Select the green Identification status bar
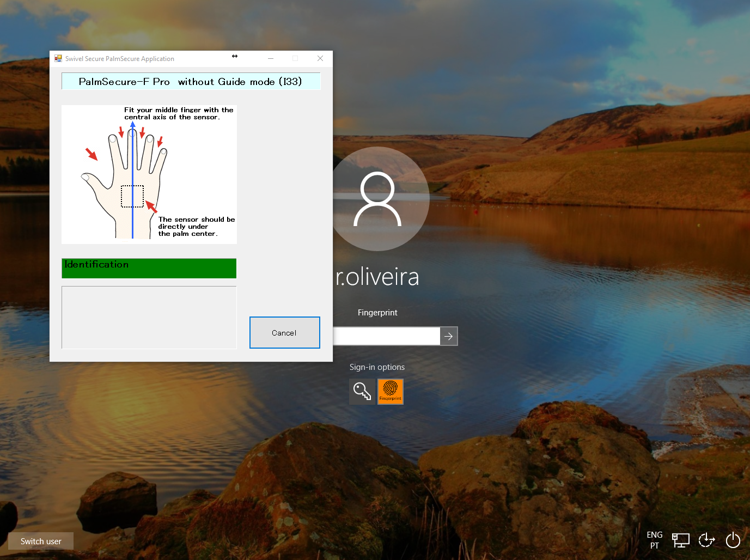The width and height of the screenshot is (750, 560). (x=149, y=268)
